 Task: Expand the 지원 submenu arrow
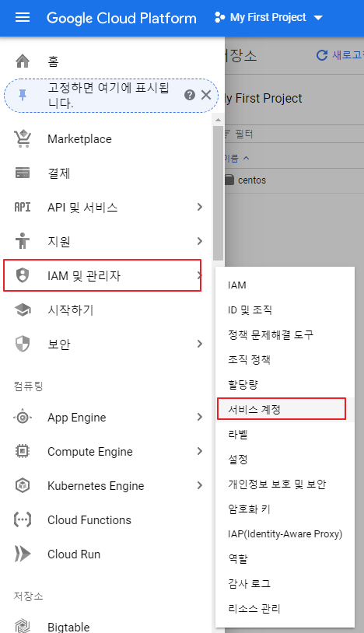[x=199, y=241]
